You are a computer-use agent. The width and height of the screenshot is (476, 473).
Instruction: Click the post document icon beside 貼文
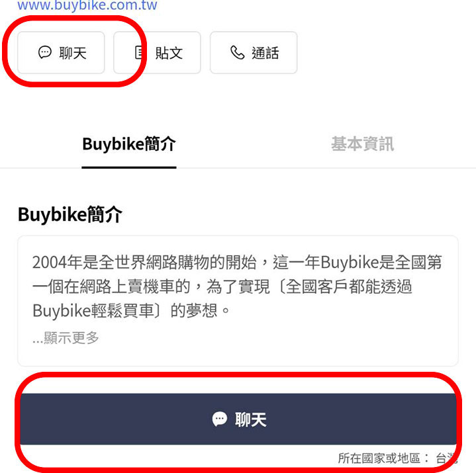139,52
